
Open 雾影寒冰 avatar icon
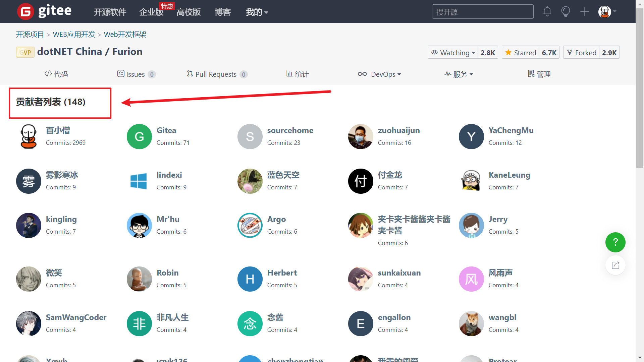(29, 181)
